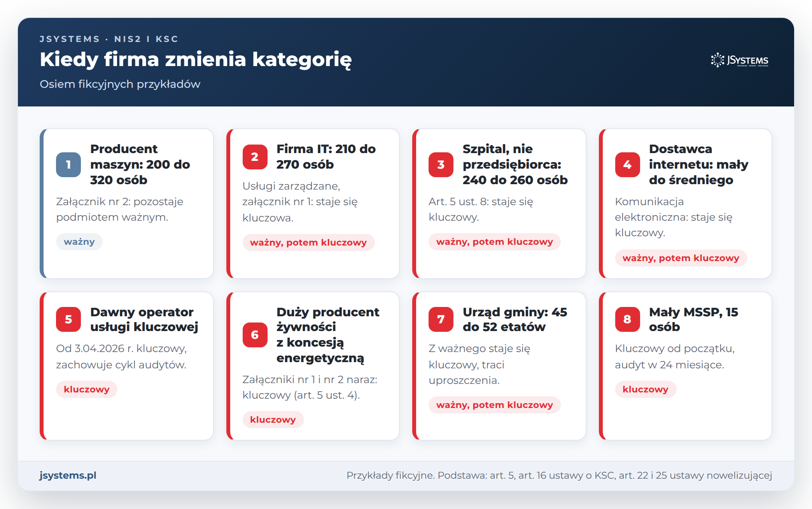This screenshot has width=812, height=509.
Task: Click text 'Kluczowy od początku, audyt w 24 miesiące.'
Action: tap(675, 356)
